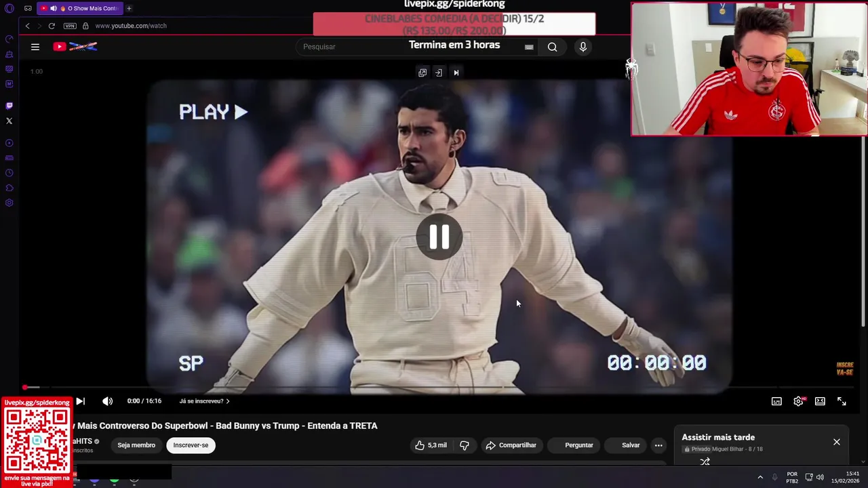Pop out video with detach icon
The image size is (868, 488).
tap(422, 73)
